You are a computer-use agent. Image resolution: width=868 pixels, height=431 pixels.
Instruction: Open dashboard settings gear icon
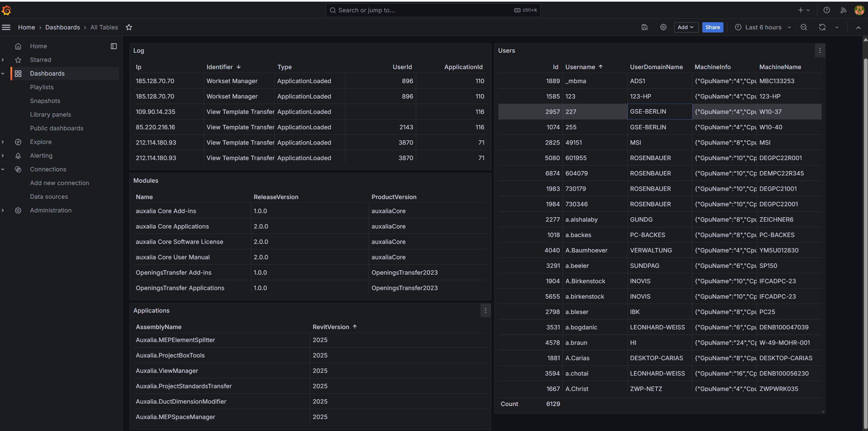tap(663, 27)
